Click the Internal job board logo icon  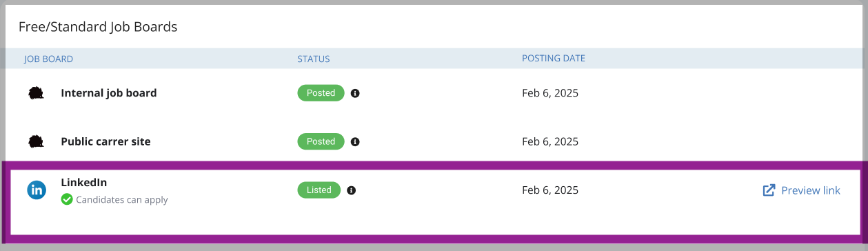[37, 93]
